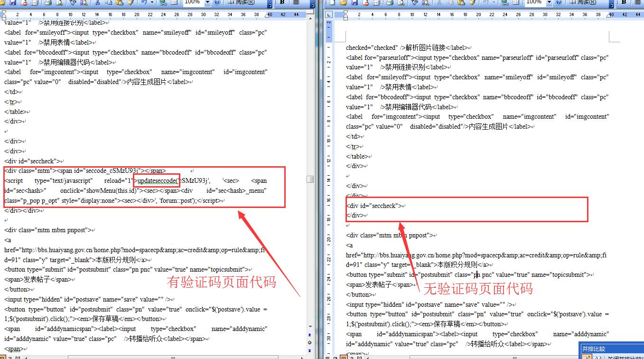Toggle Bold formatting in the left window
This screenshot has height=359, width=644.
[x=282, y=2]
